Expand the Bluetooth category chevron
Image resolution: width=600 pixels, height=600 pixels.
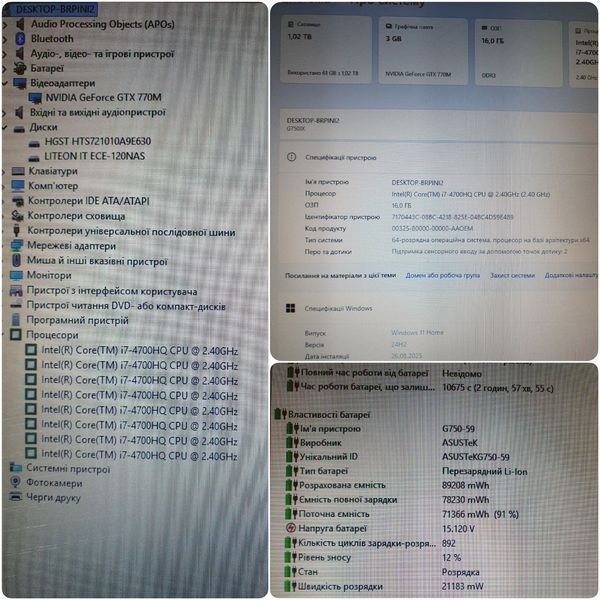pos(5,39)
